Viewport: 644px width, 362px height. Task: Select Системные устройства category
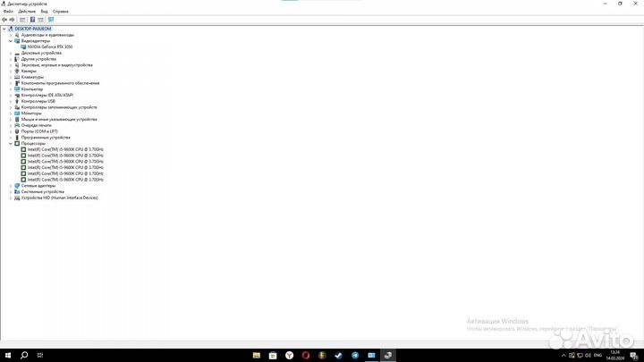click(x=43, y=191)
